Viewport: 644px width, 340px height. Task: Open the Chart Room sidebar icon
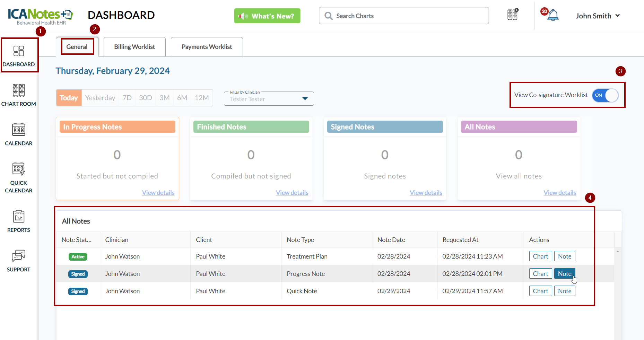[x=19, y=95]
